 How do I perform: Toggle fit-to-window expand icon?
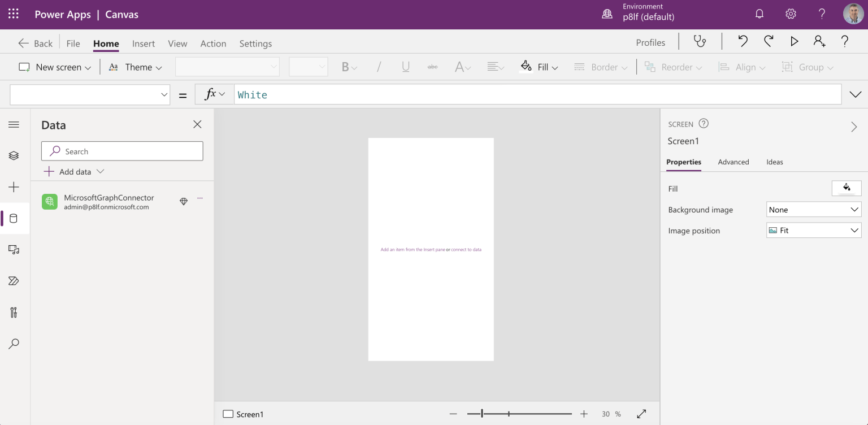click(641, 414)
